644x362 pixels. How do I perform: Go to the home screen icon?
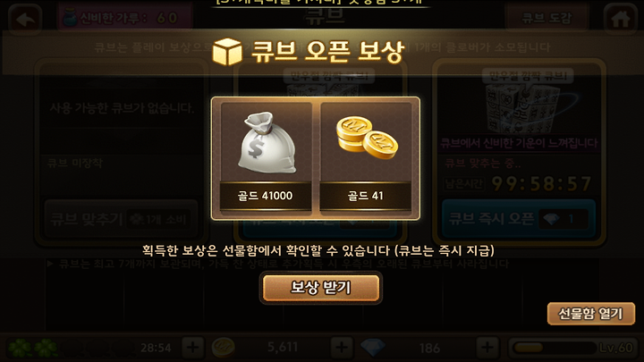pos(620,19)
